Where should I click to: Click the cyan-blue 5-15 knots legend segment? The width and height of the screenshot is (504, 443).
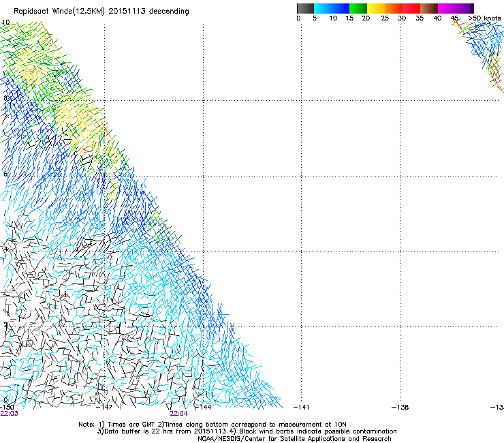pos(332,8)
